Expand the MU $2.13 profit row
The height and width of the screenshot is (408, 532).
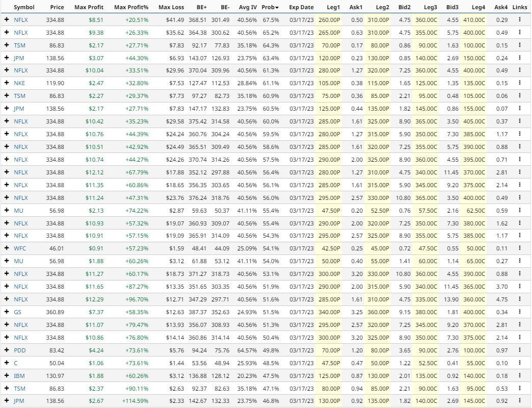tap(7, 211)
